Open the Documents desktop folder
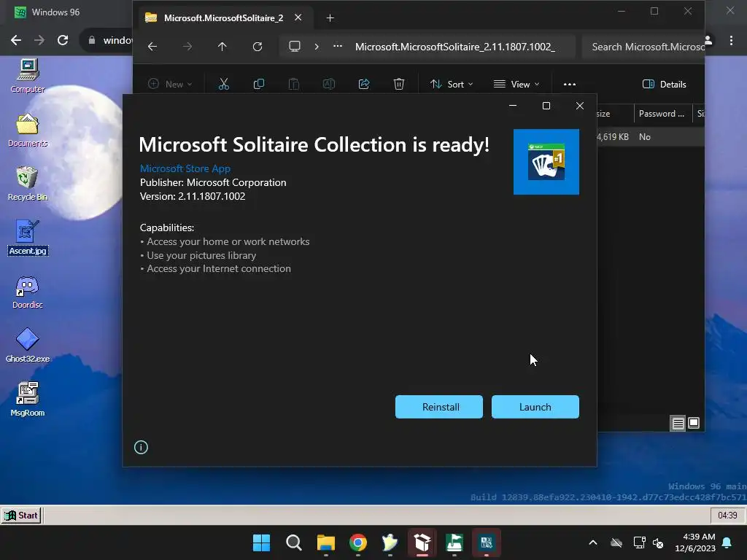 [28, 131]
